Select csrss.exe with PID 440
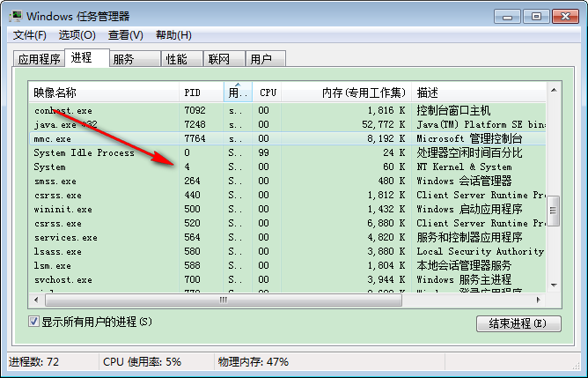 (x=287, y=195)
